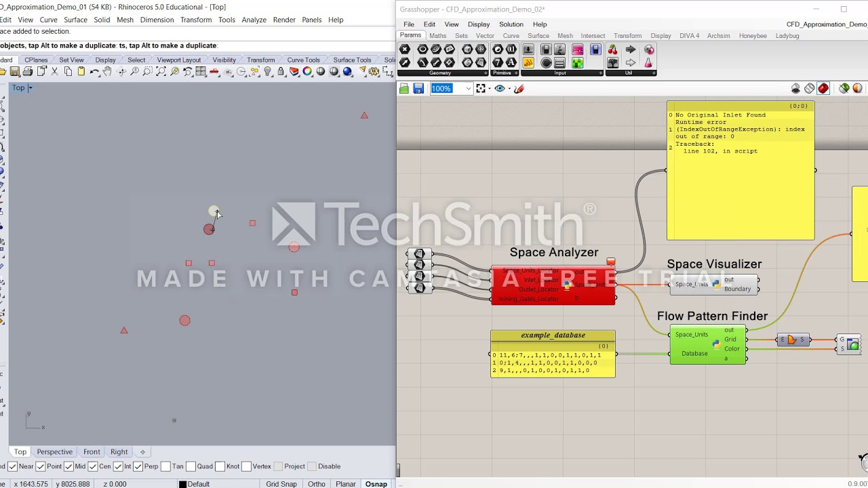Image resolution: width=868 pixels, height=488 pixels.
Task: Click the black tree icon in Util
Action: 613,63
